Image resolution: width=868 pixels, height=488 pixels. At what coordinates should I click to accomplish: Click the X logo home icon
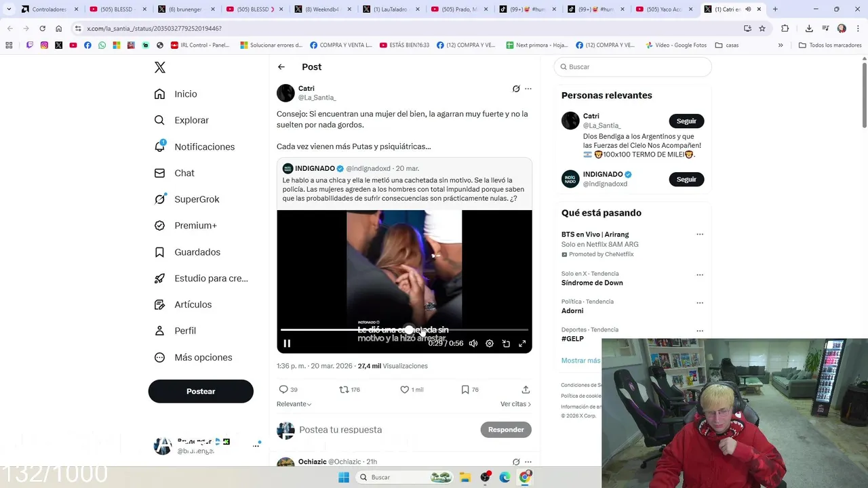[160, 67]
